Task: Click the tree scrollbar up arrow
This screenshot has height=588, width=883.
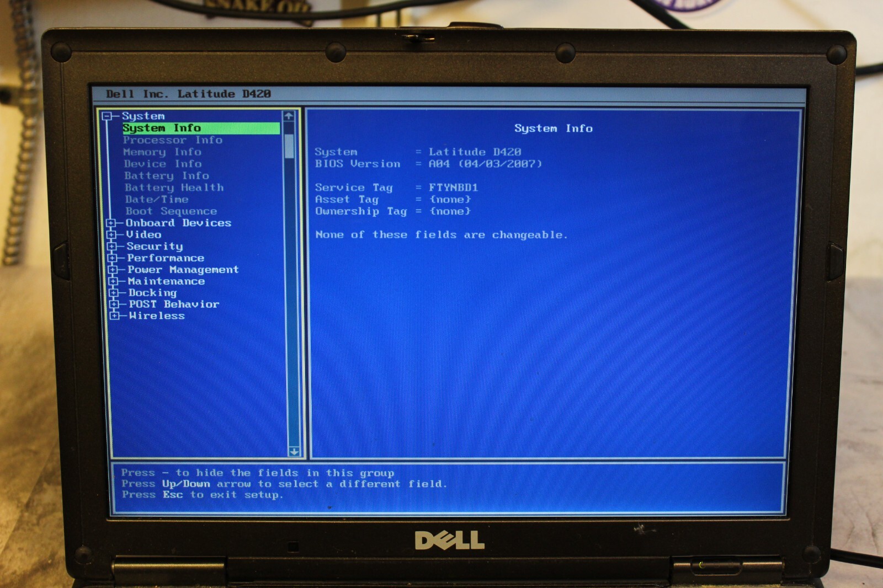Action: click(289, 116)
